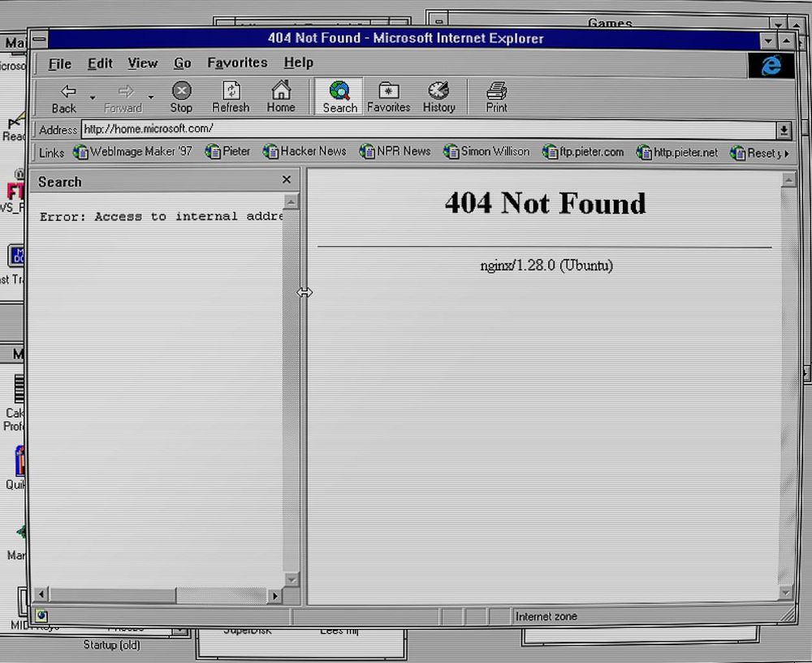812x663 pixels.
Task: Open the ftp.pieter.com link
Action: (583, 152)
